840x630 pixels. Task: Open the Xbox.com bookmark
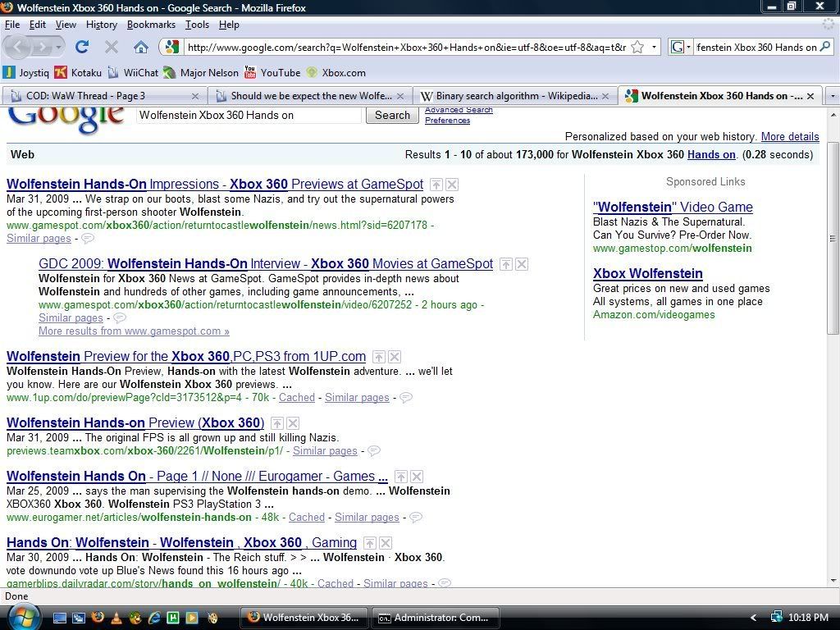click(x=336, y=72)
